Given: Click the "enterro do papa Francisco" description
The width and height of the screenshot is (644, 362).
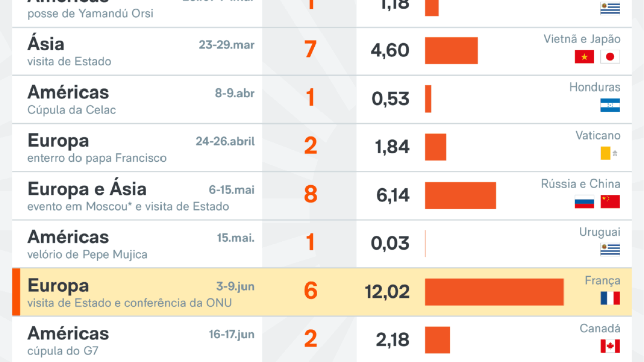Looking at the screenshot, I should [97, 158].
